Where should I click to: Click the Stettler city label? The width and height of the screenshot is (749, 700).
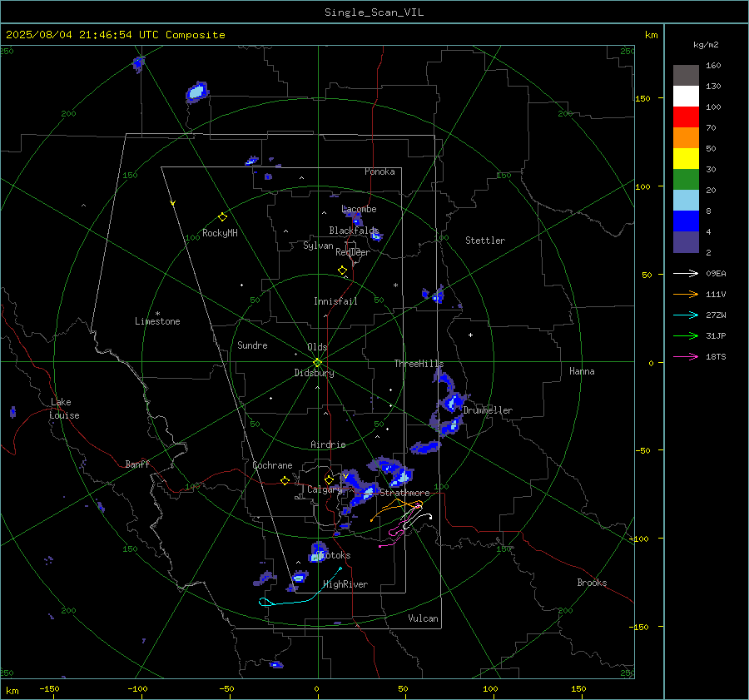485,241
